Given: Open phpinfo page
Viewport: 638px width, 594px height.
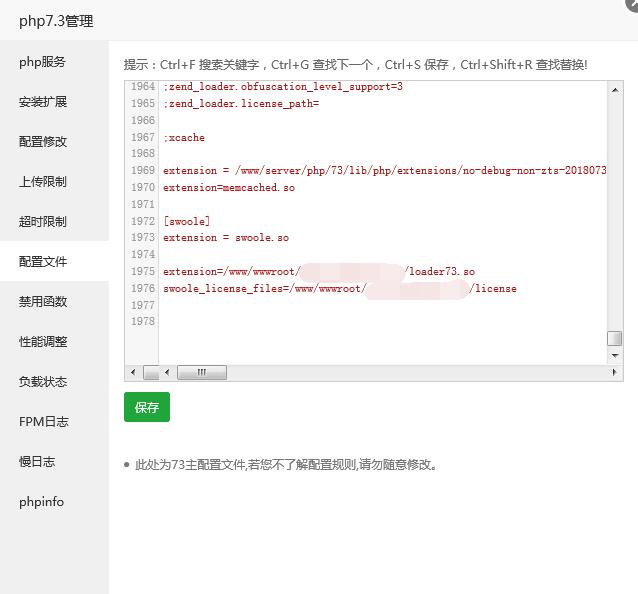Looking at the screenshot, I should click(41, 502).
